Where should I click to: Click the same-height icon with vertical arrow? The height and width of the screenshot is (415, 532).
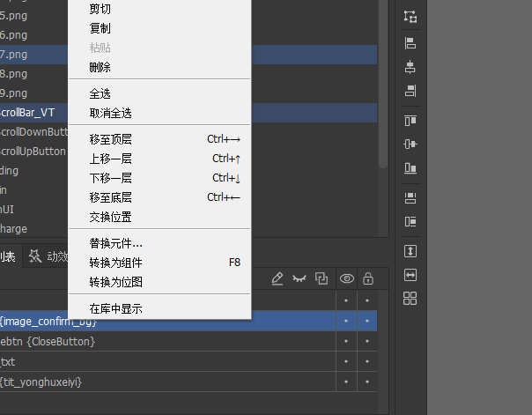(x=410, y=251)
